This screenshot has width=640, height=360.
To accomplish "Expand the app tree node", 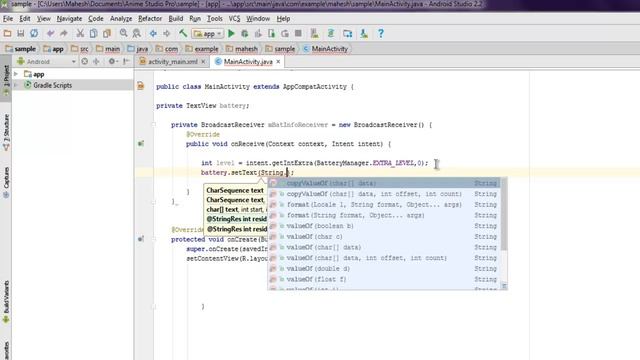I will pos(16,74).
